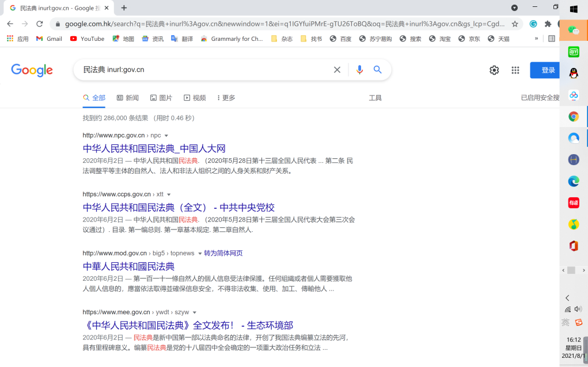
Task: Go to the Google logo homepage
Action: tap(32, 70)
